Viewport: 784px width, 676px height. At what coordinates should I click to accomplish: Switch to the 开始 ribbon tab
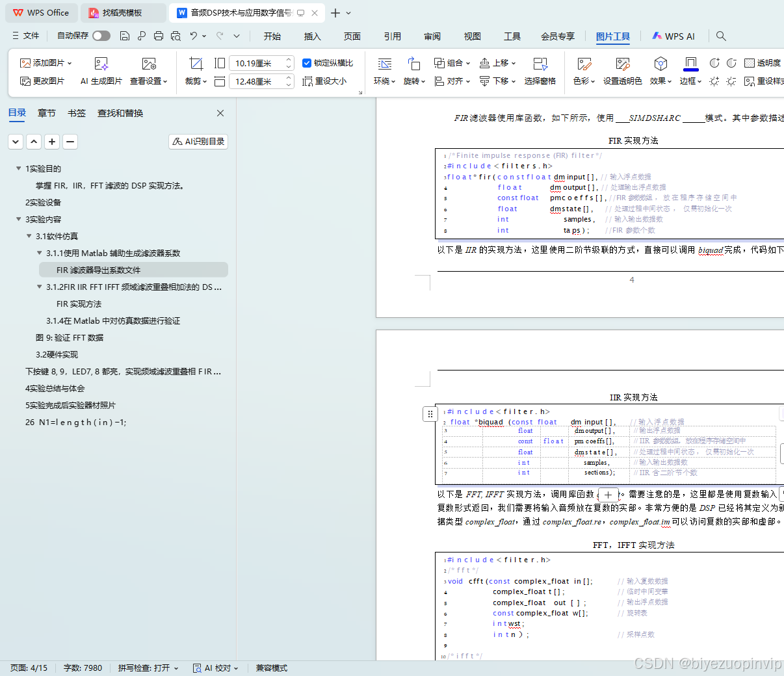pos(272,36)
